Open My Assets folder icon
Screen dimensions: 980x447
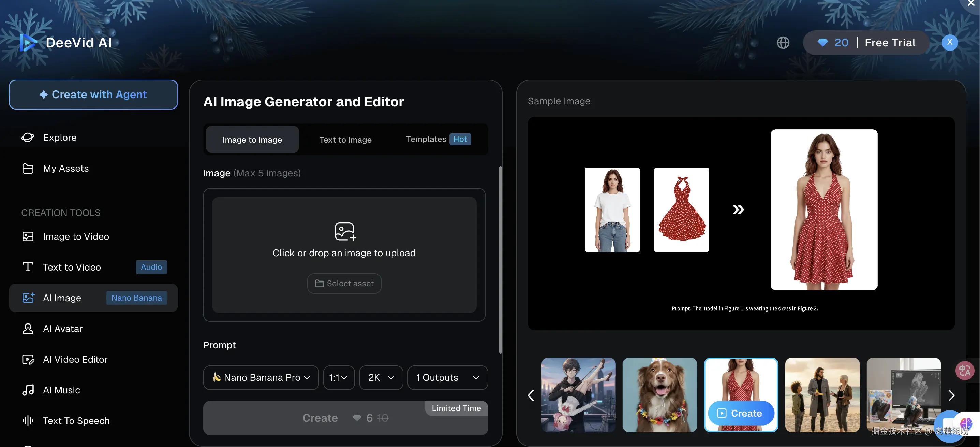click(x=28, y=168)
